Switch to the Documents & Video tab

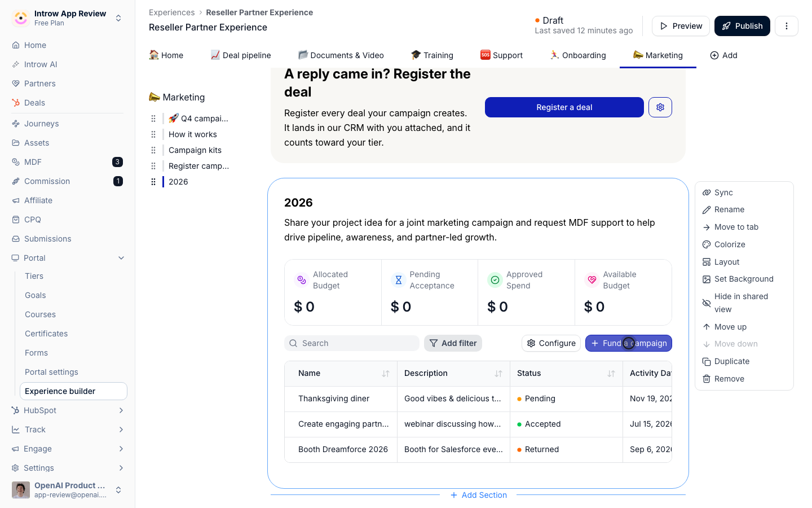click(x=341, y=55)
